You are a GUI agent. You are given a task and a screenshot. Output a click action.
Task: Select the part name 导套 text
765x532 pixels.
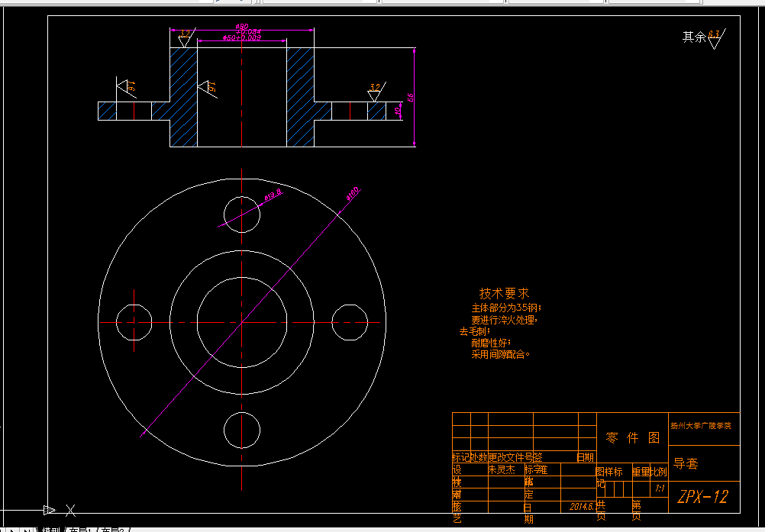[x=686, y=464]
